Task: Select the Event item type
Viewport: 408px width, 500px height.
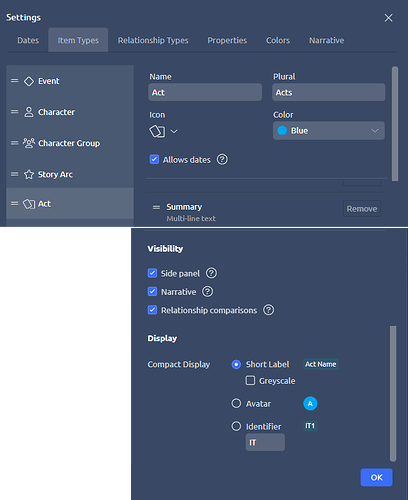Action: tap(70, 81)
